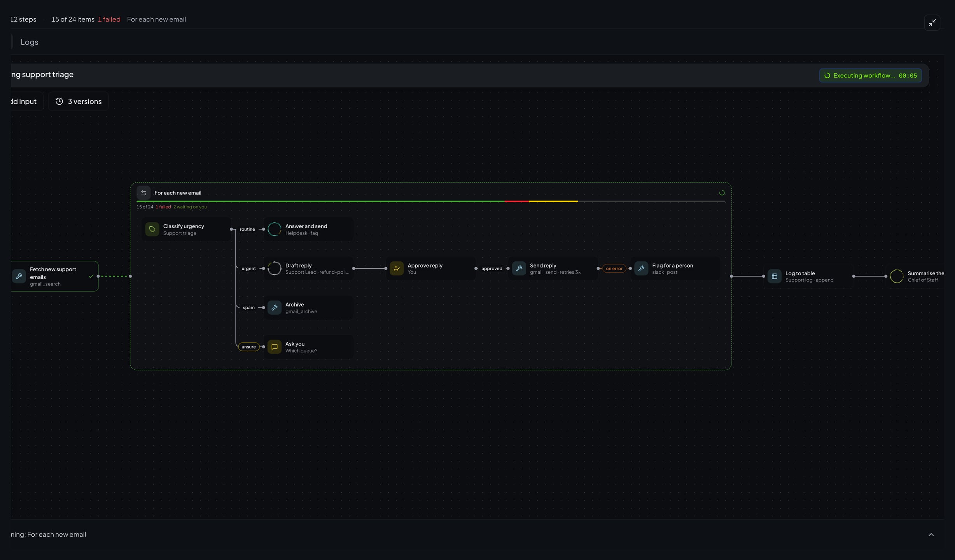This screenshot has height=560, width=955.
Task: Click the Classify urgency tag icon
Action: click(152, 229)
